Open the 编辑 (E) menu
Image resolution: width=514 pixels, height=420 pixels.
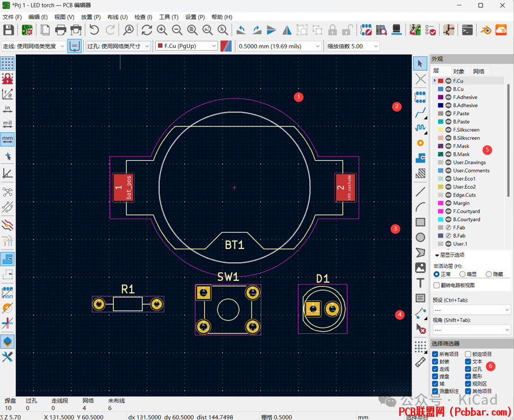pos(38,17)
